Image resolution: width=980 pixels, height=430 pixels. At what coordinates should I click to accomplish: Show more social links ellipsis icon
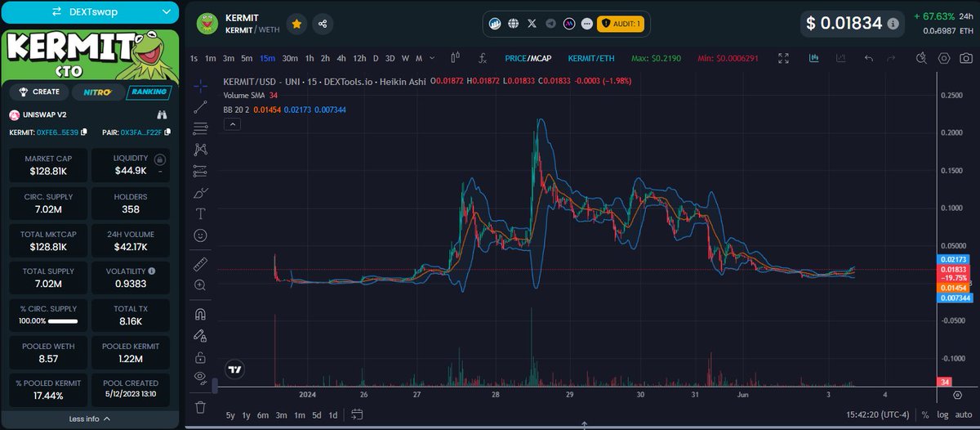click(x=587, y=25)
